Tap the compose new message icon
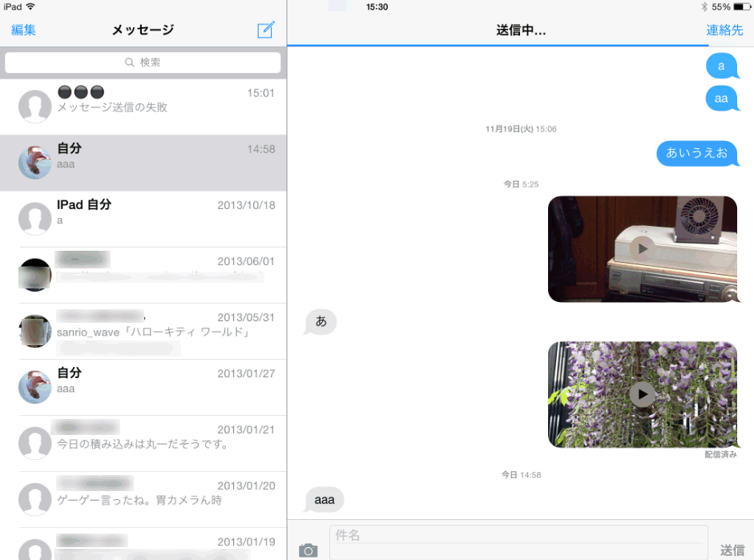Image resolution: width=754 pixels, height=560 pixels. point(265,30)
